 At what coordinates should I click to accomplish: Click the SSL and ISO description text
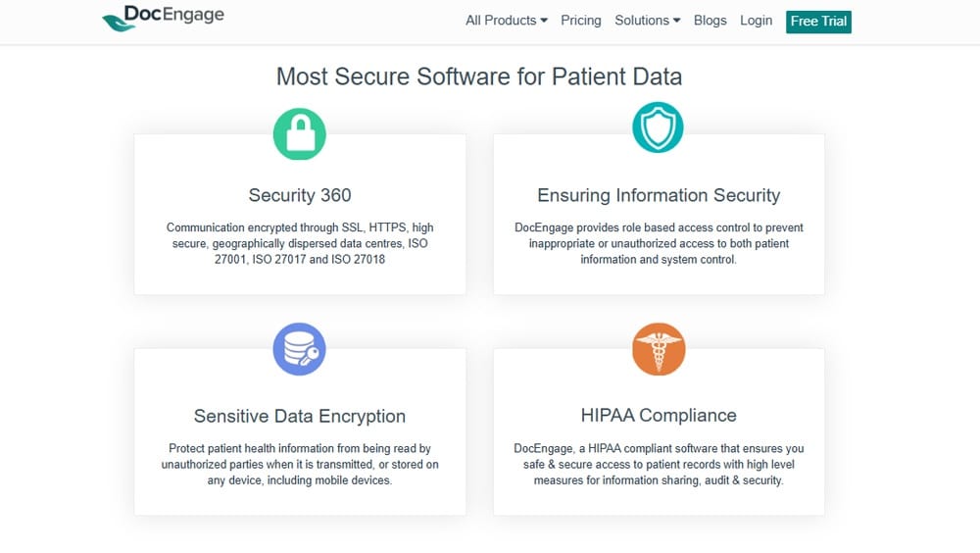[x=300, y=243]
